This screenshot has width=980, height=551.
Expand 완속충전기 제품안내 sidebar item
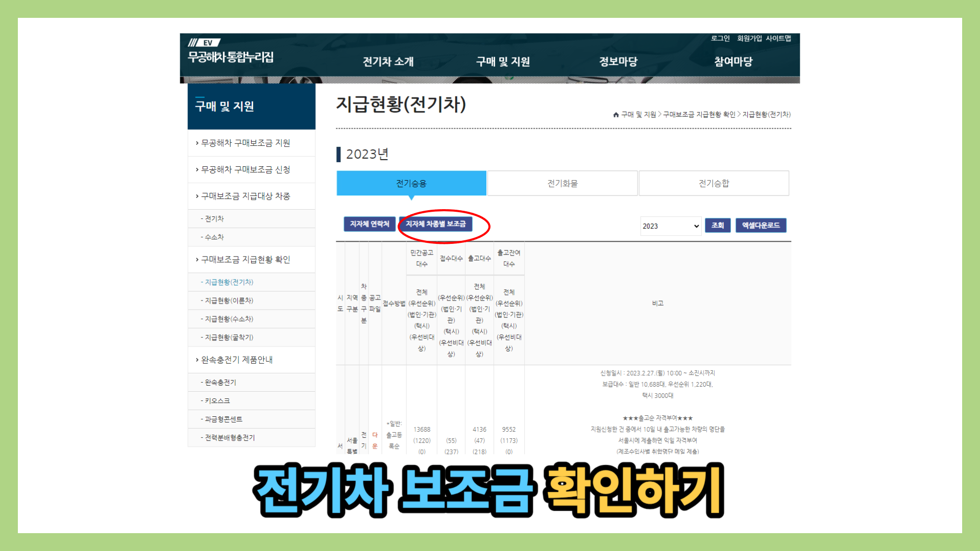tap(252, 360)
